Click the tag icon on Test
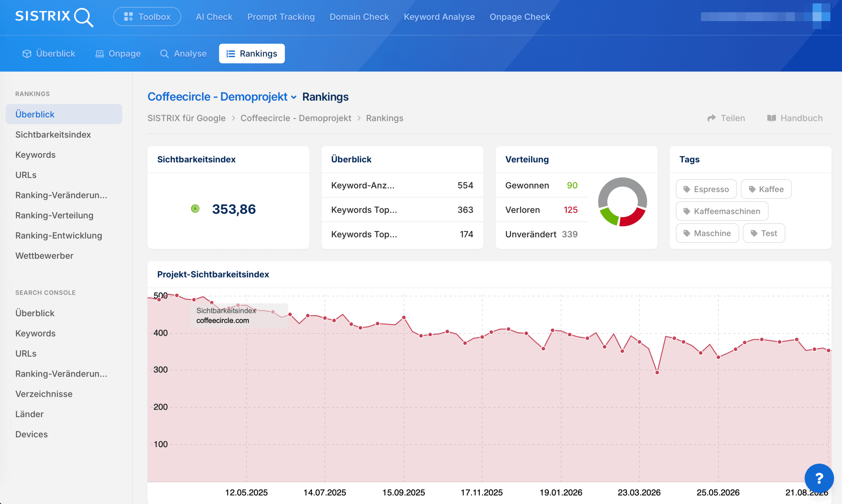 click(x=754, y=233)
